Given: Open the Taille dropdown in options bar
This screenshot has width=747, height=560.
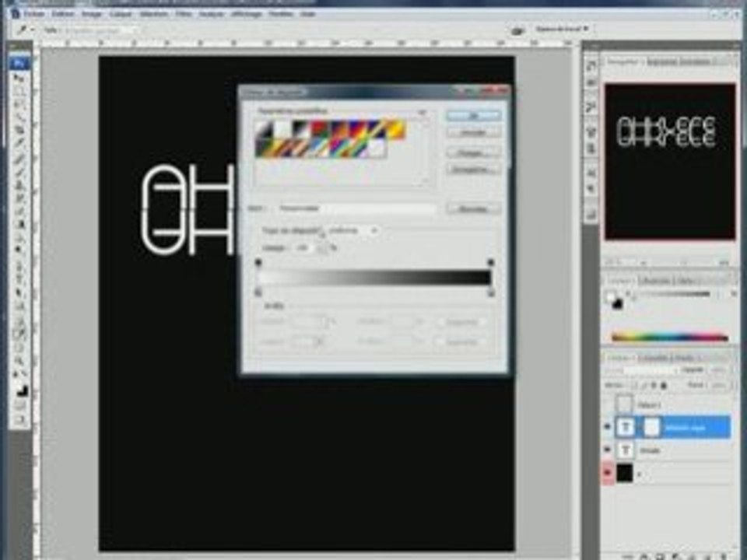Looking at the screenshot, I should click(x=100, y=30).
